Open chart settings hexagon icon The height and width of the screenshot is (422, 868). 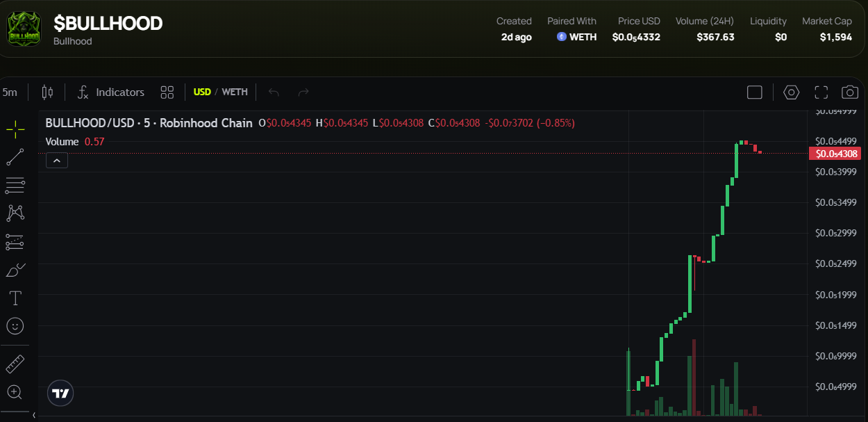(x=792, y=92)
